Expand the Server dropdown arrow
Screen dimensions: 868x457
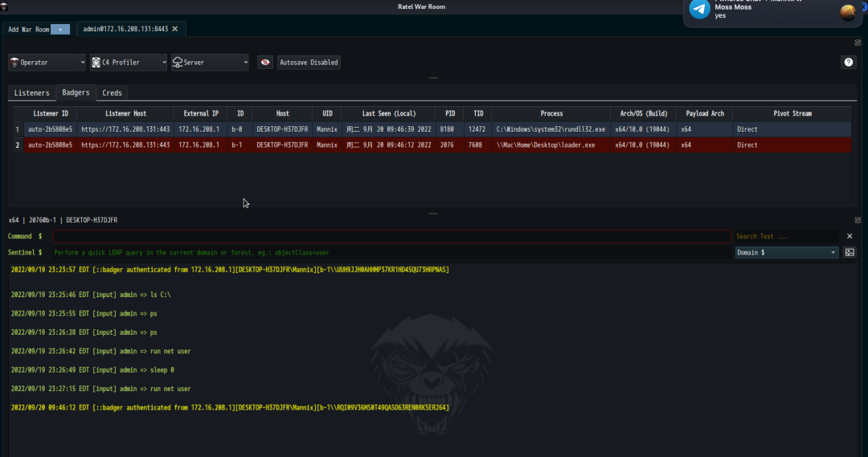[x=246, y=63]
